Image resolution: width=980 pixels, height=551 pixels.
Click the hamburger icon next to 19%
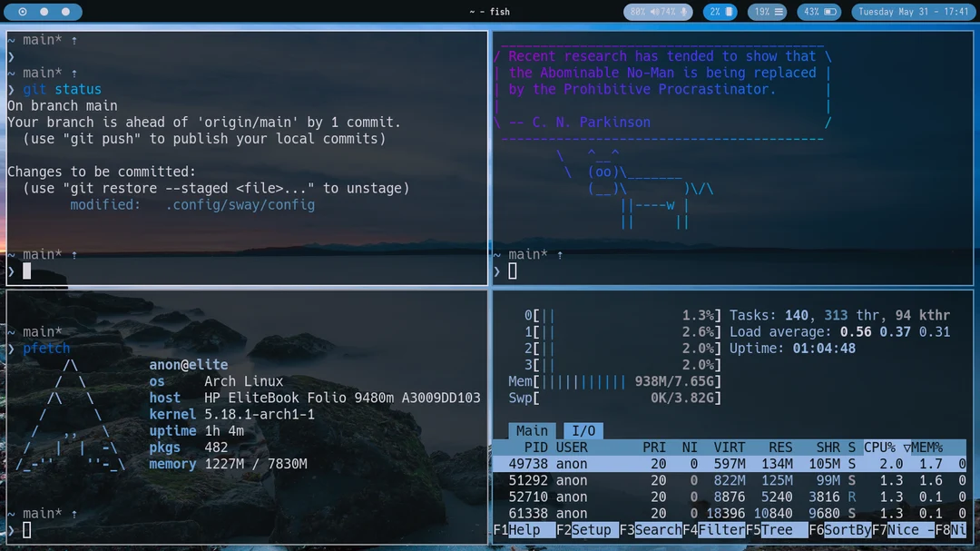(x=779, y=12)
